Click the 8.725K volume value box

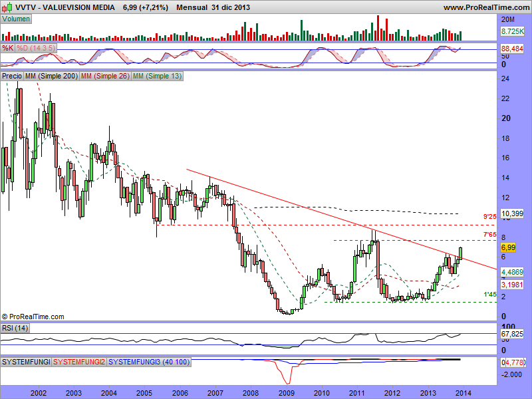tap(513, 31)
